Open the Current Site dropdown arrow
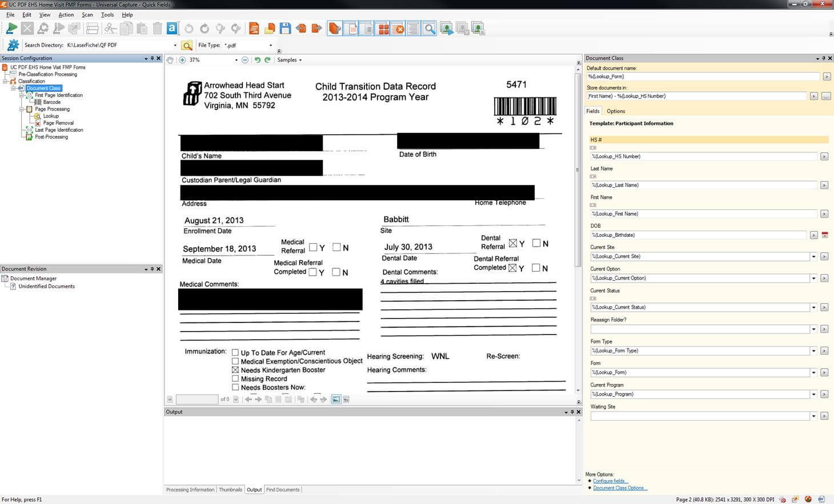 pos(813,257)
